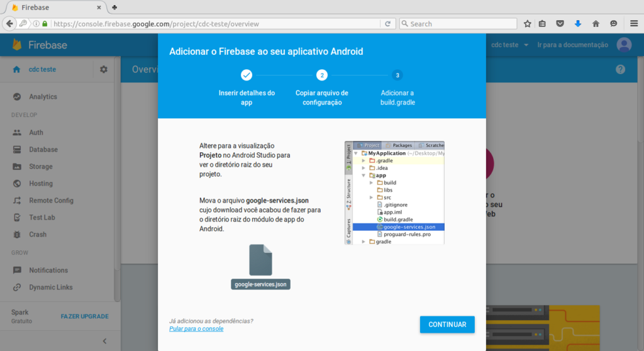Open the cdc teste project dropdown
Screen dimensions: 644x351
[509, 45]
